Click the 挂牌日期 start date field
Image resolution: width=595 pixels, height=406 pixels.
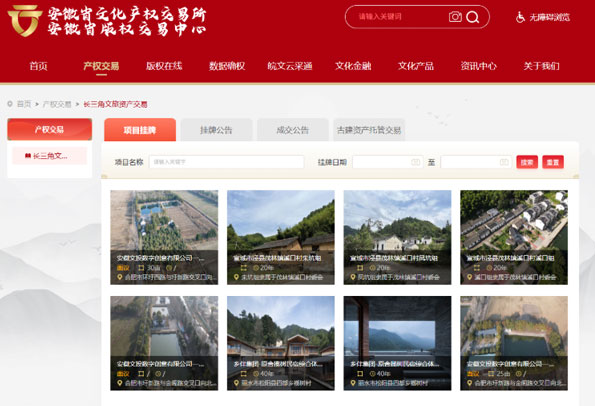coord(387,162)
